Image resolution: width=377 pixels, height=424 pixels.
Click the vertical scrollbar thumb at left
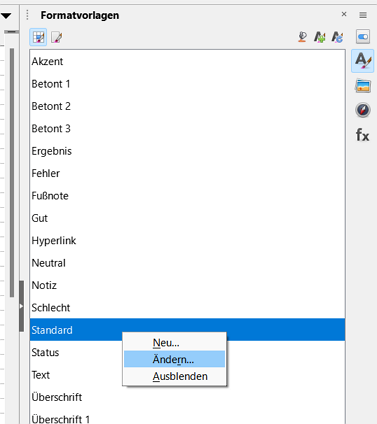[x=12, y=173]
